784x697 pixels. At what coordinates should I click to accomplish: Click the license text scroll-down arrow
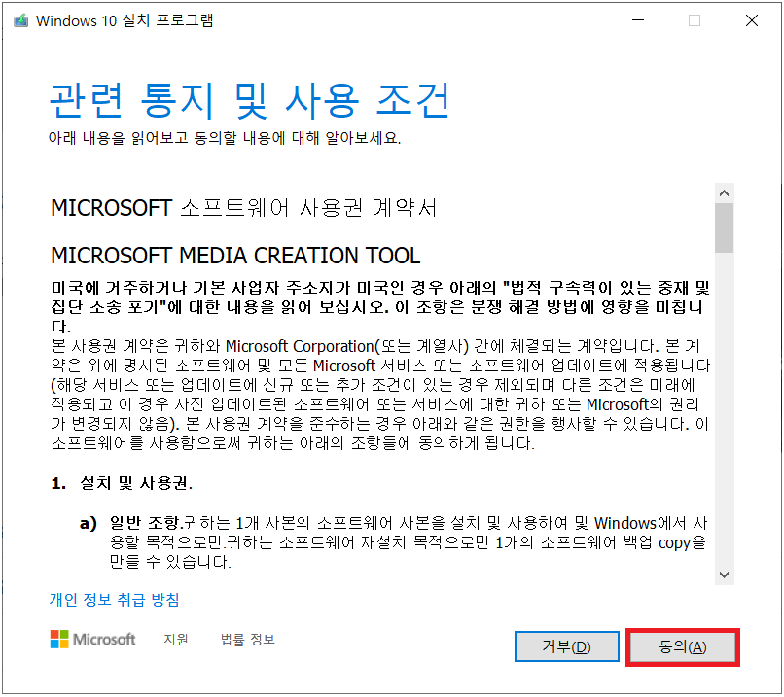coord(724,575)
